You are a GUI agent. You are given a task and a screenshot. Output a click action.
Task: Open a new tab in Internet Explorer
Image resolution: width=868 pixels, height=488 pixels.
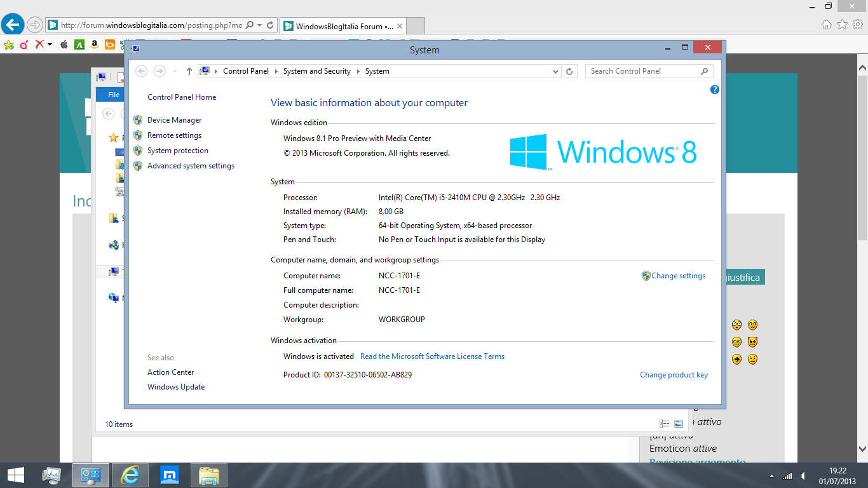(416, 26)
